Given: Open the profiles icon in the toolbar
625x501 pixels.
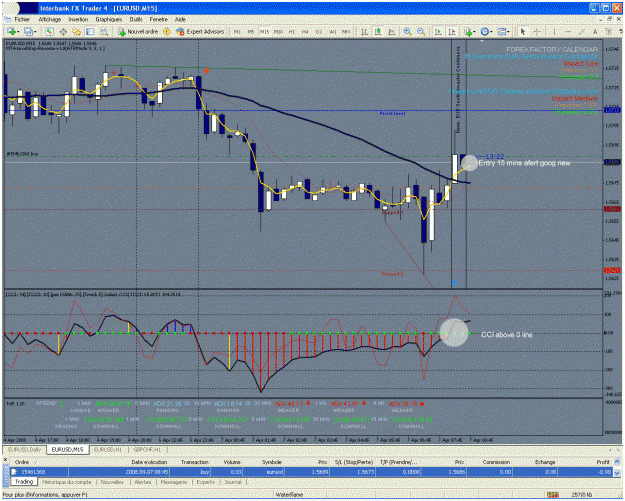Looking at the screenshot, I should pos(28,31).
